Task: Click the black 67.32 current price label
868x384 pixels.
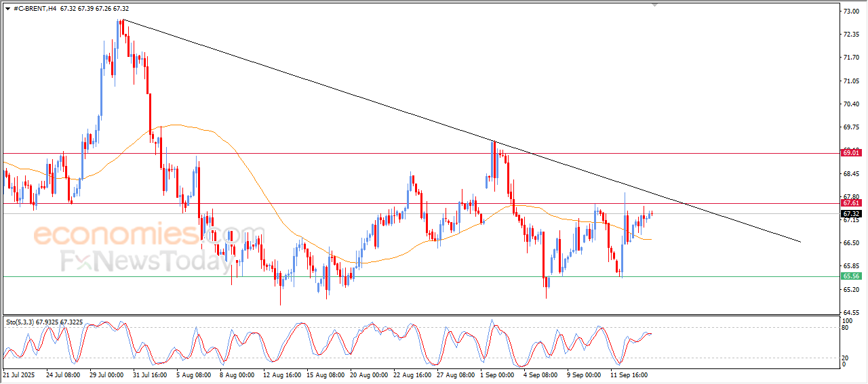Action: 851,213
